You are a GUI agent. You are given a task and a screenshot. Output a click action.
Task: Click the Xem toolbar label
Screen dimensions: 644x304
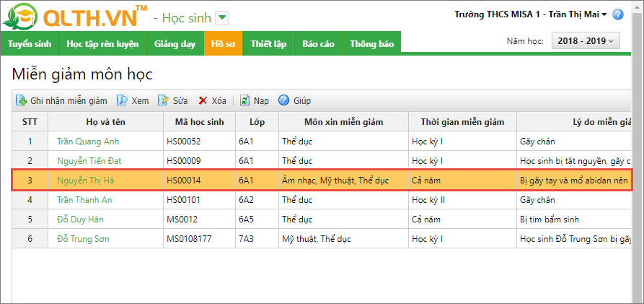click(140, 101)
